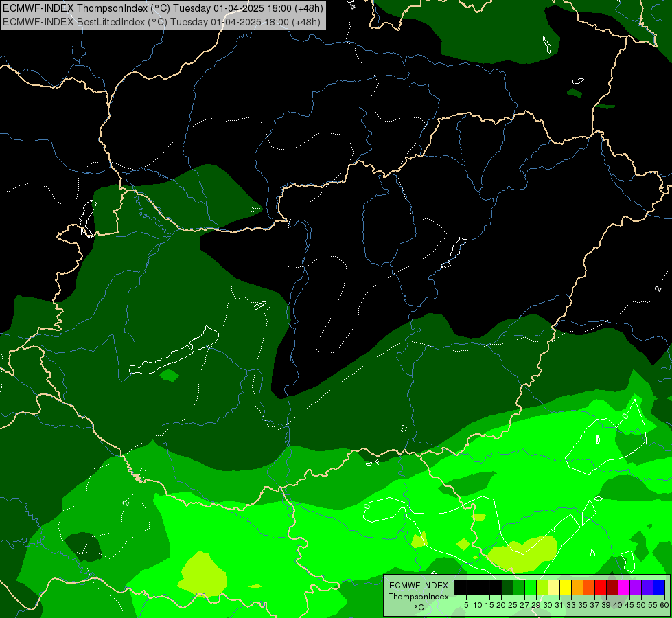Select the dark red 39–40 legend swatch
This screenshot has width=672, height=618.
pyautogui.click(x=612, y=587)
